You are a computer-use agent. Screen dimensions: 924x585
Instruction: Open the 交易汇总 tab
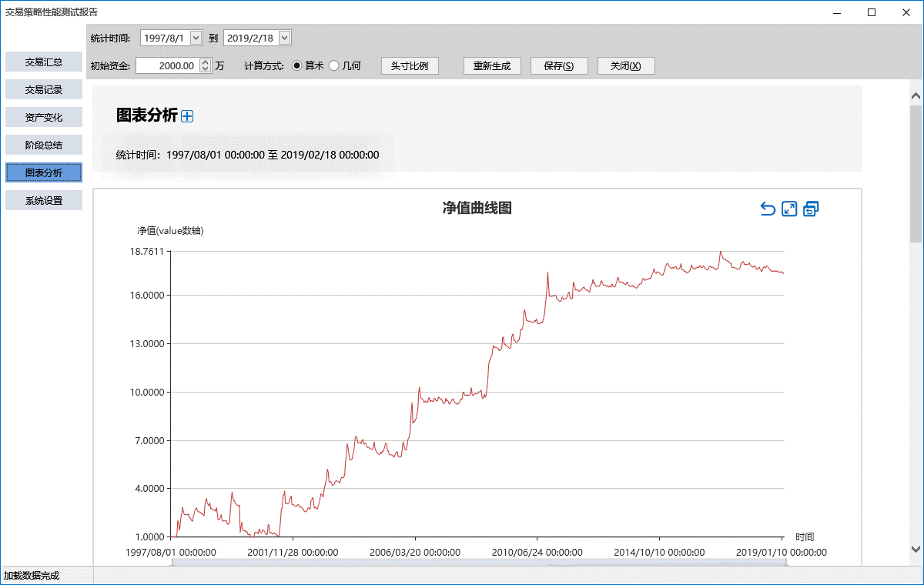(x=44, y=62)
